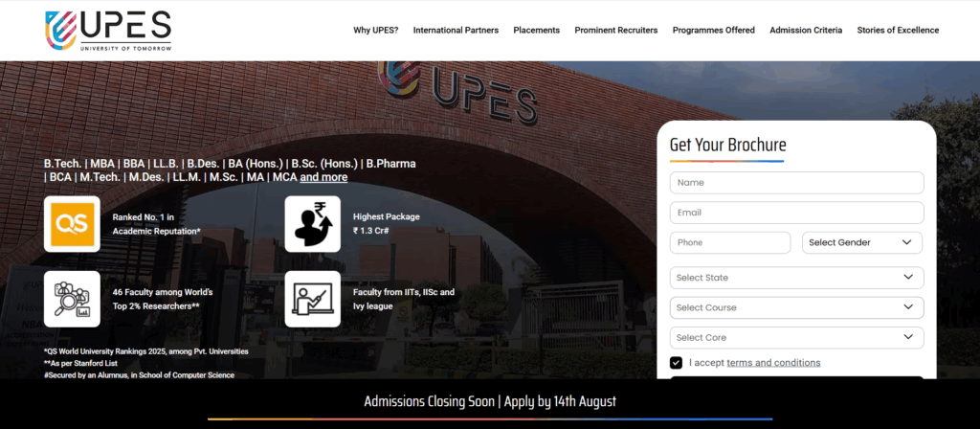Toggle the terms acceptance checkbox
Screen dimensions: 980x429
click(x=677, y=363)
